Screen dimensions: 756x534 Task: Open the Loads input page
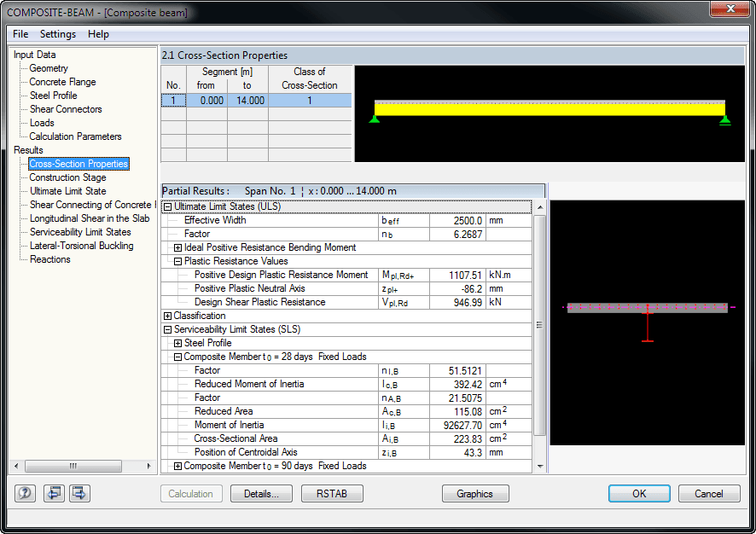42,123
